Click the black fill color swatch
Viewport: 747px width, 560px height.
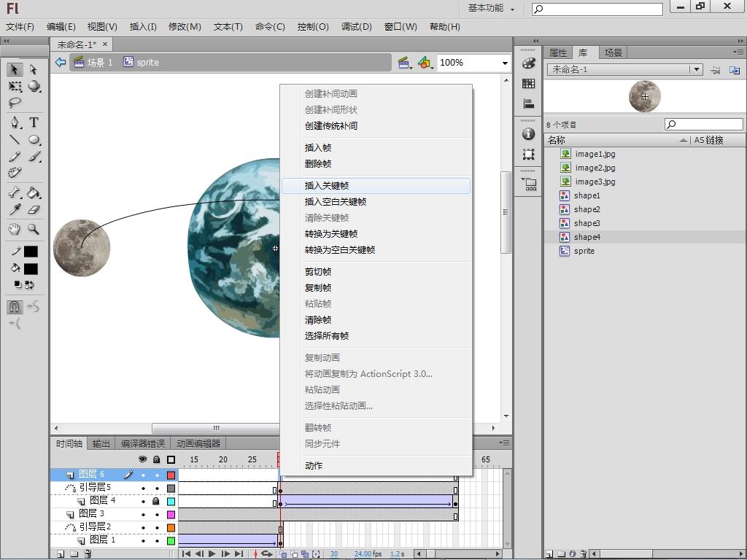coord(31,269)
